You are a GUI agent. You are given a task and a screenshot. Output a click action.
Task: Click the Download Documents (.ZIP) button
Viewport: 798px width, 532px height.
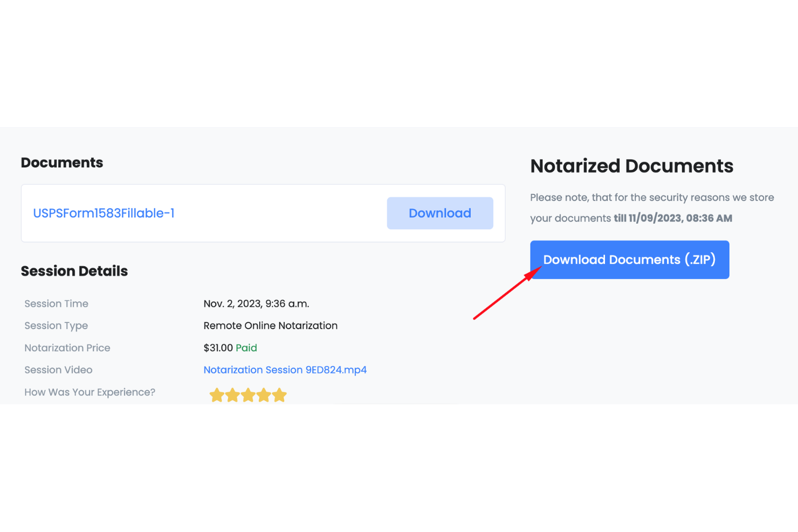click(x=629, y=259)
